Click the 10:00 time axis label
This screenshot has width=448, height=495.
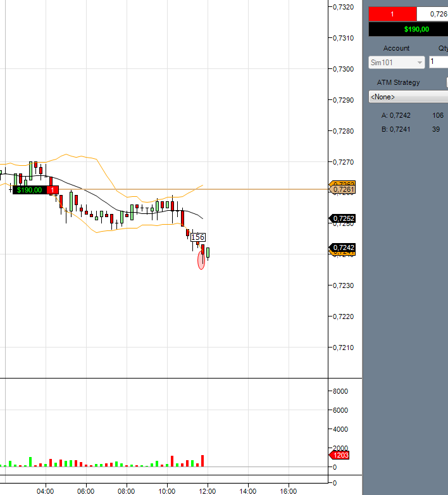click(x=166, y=491)
